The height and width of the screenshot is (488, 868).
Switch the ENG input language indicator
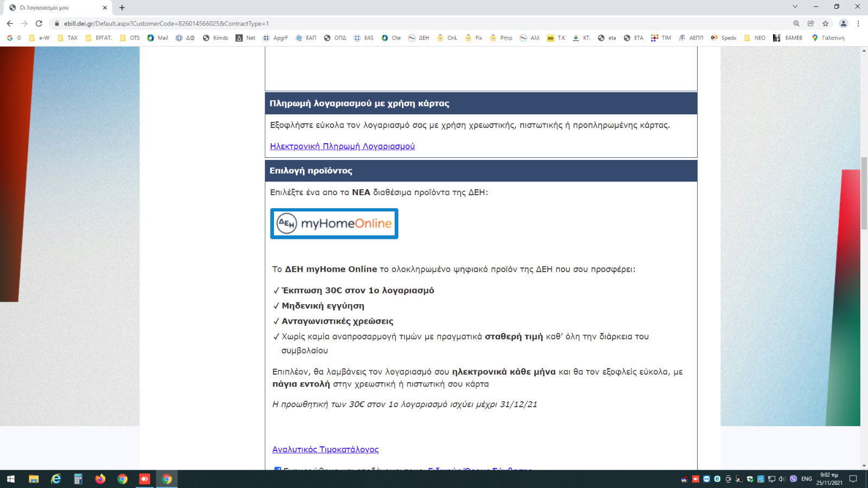point(807,479)
